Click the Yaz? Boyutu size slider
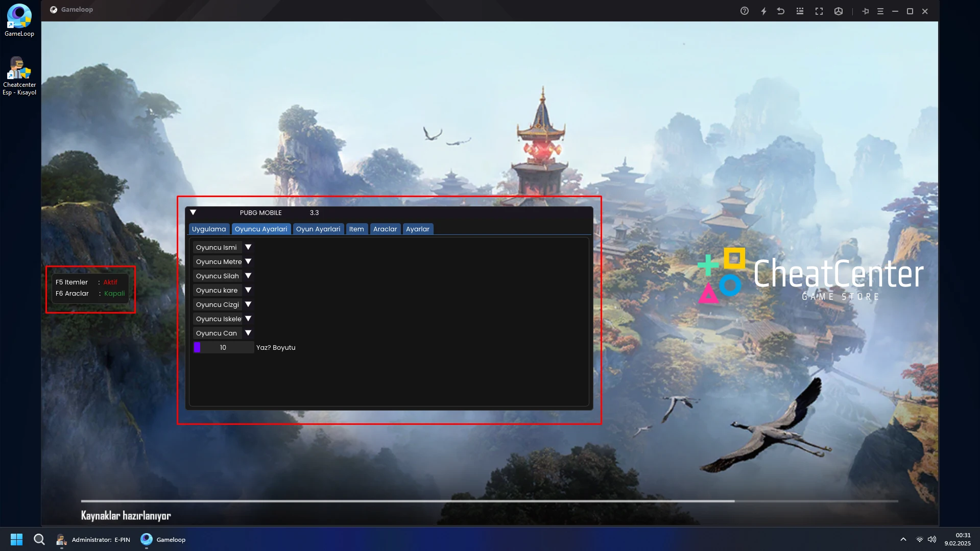 223,347
